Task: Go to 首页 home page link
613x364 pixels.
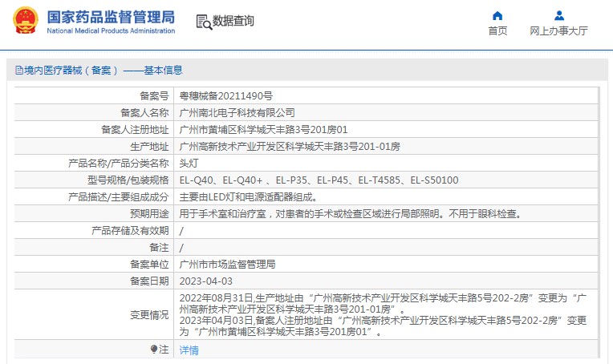Action: click(497, 30)
